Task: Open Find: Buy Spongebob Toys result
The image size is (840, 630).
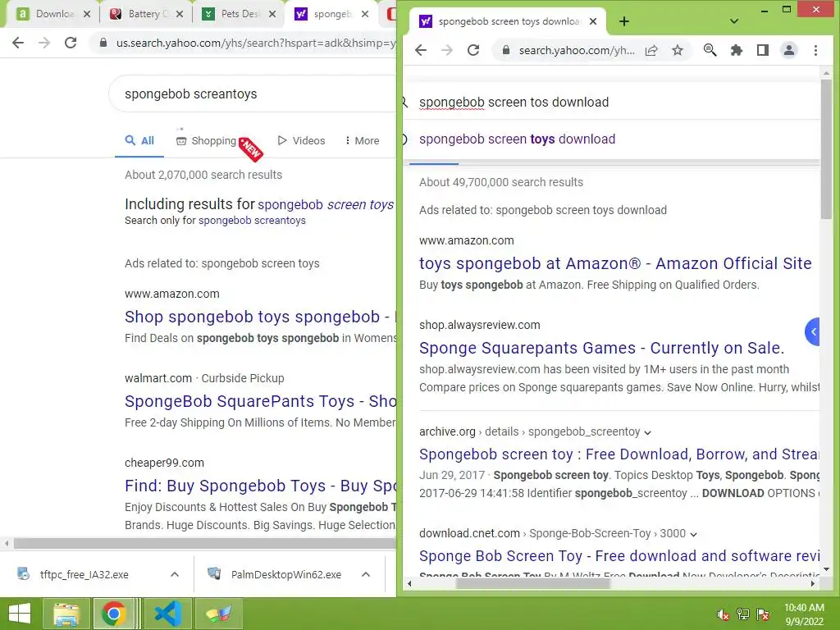Action: pyautogui.click(x=260, y=486)
